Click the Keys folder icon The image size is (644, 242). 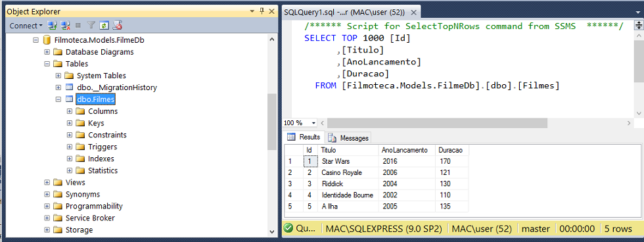click(x=80, y=123)
